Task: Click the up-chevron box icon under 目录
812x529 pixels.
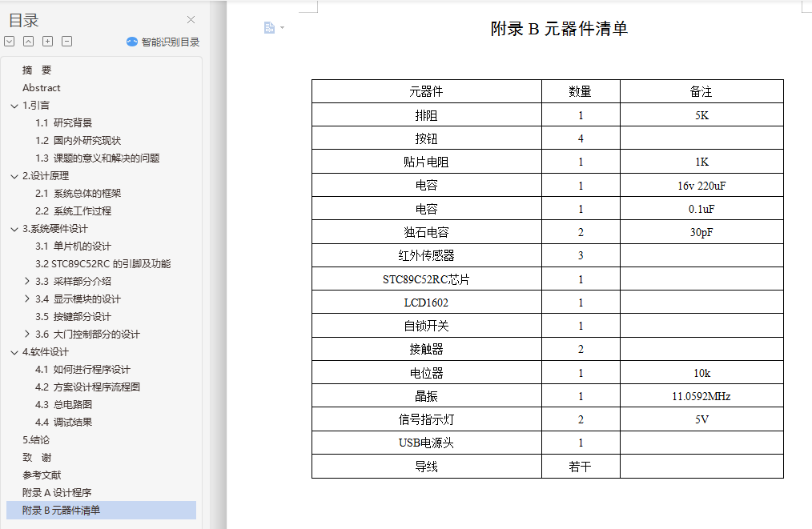Action: pyautogui.click(x=29, y=42)
